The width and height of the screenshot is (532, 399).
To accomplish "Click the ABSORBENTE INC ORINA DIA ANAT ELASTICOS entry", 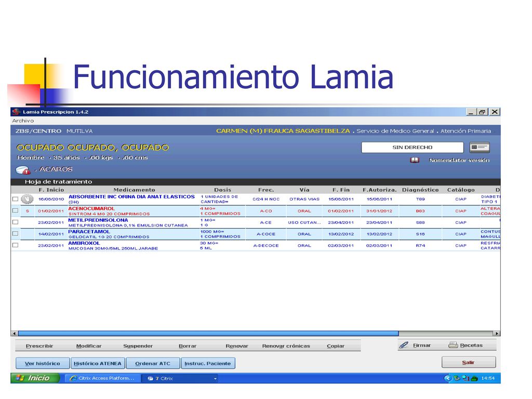I will 131,196.
